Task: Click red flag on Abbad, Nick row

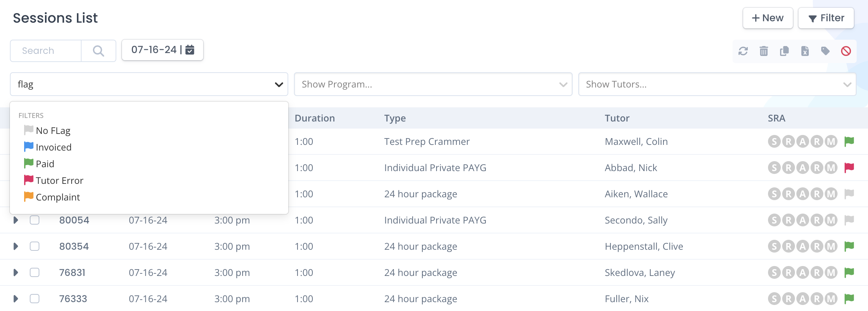Action: [x=849, y=168]
